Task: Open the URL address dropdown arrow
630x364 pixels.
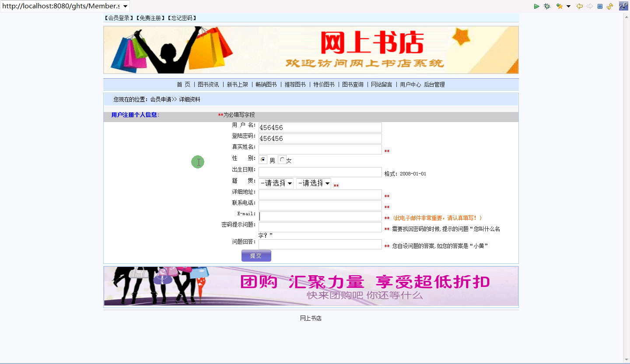Action: [126, 6]
